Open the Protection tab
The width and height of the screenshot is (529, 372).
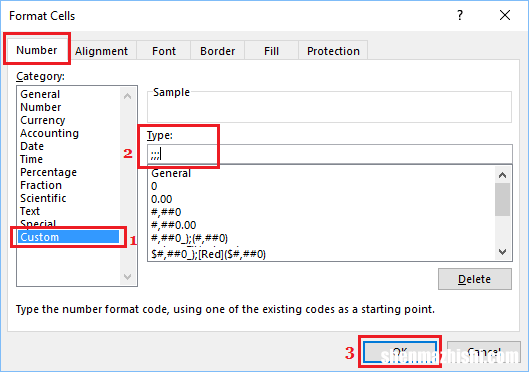tap(333, 51)
